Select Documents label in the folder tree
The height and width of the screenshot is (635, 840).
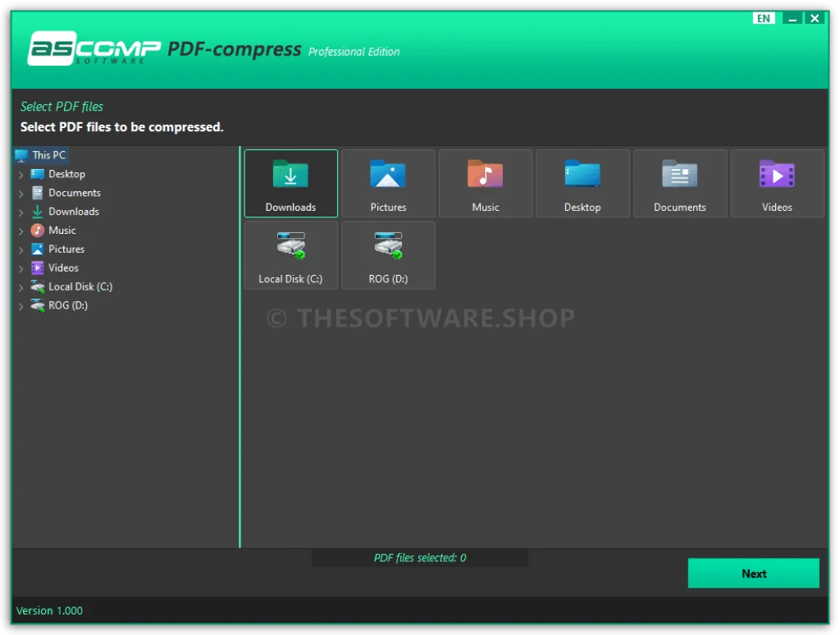75,193
